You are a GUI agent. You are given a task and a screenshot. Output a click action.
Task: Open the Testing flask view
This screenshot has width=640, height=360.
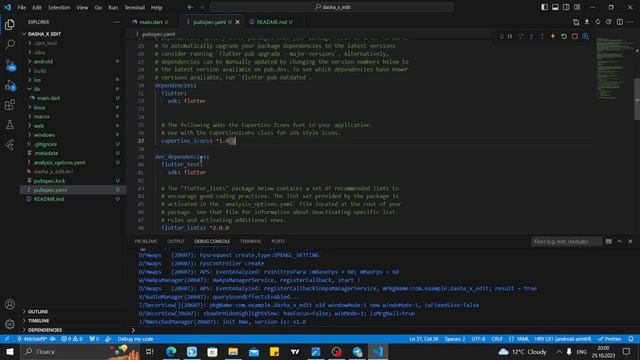click(x=10, y=124)
